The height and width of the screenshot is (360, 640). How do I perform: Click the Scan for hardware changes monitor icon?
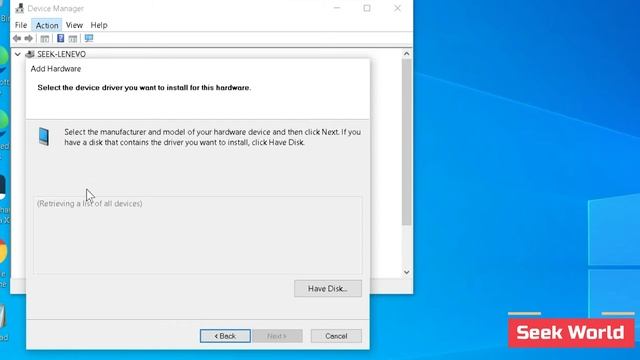[89, 38]
